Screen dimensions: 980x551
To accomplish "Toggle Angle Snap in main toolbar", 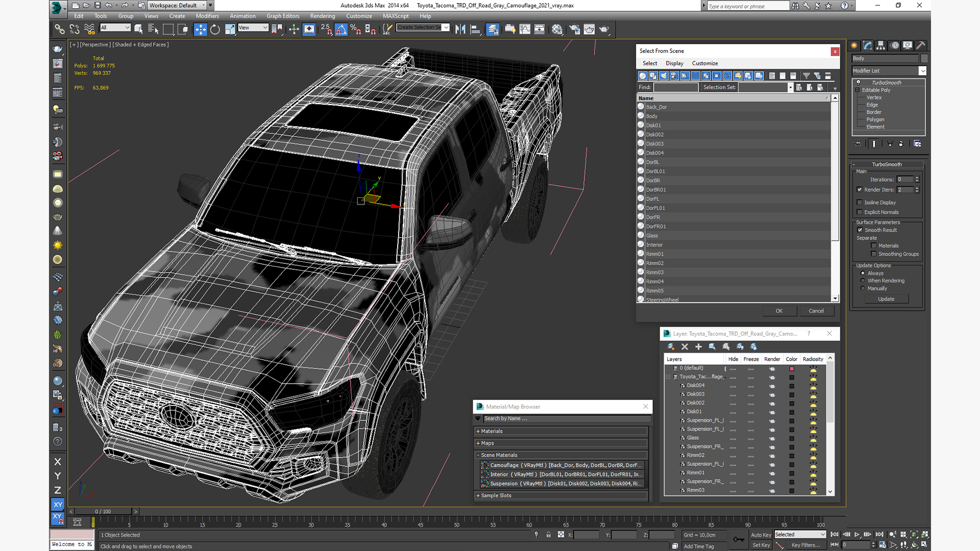I will (x=341, y=29).
